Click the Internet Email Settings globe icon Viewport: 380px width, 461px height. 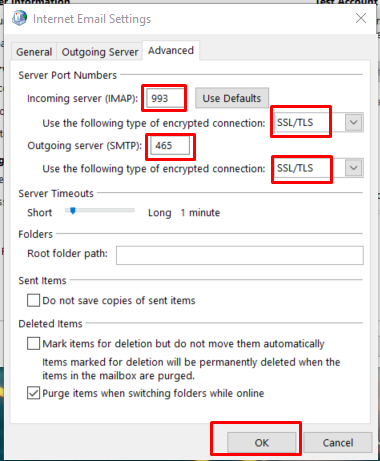point(19,18)
